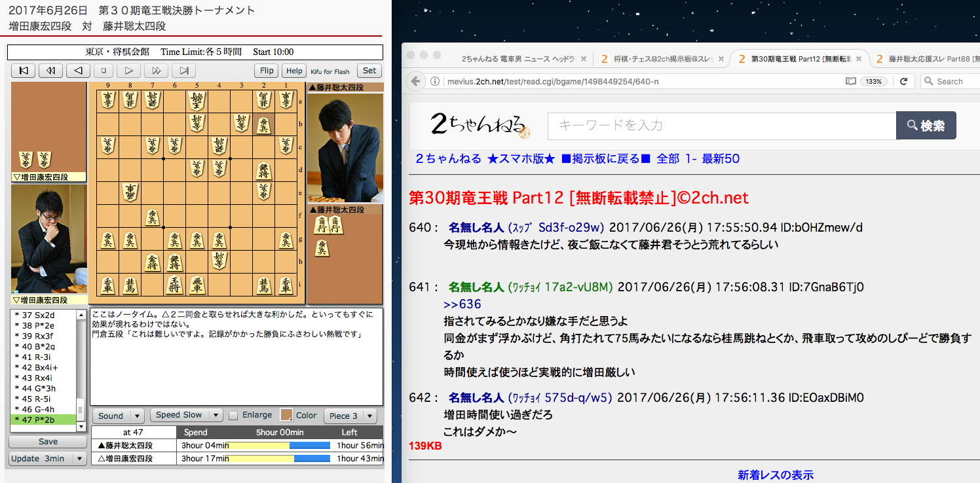This screenshot has width=980, height=483.
Task: Follow the >>636 reply anchor link
Action: (x=462, y=304)
